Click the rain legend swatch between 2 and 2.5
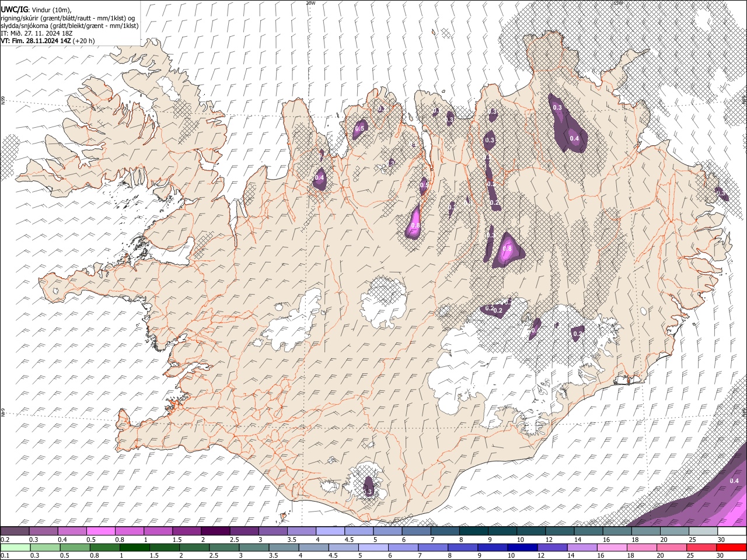 pos(194,548)
